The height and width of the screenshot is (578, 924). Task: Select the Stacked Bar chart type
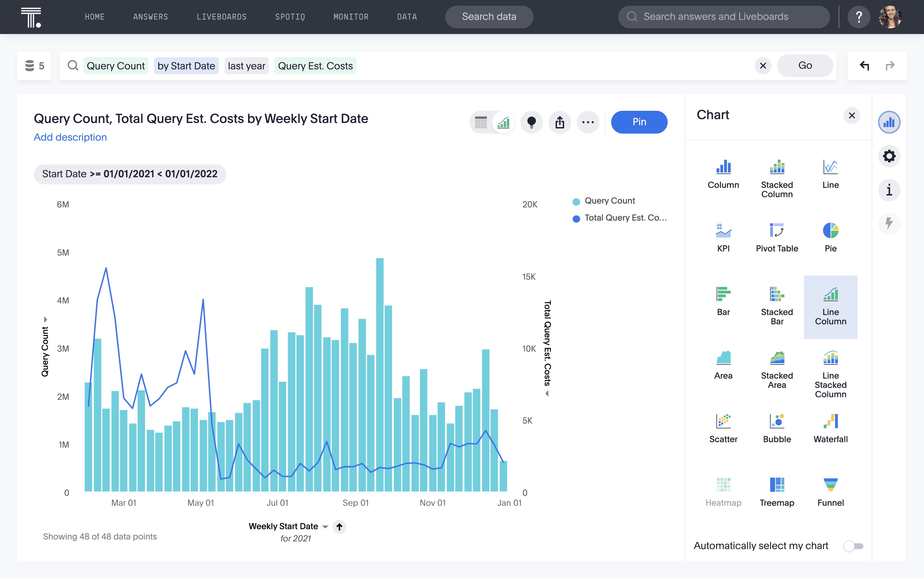pos(777,306)
